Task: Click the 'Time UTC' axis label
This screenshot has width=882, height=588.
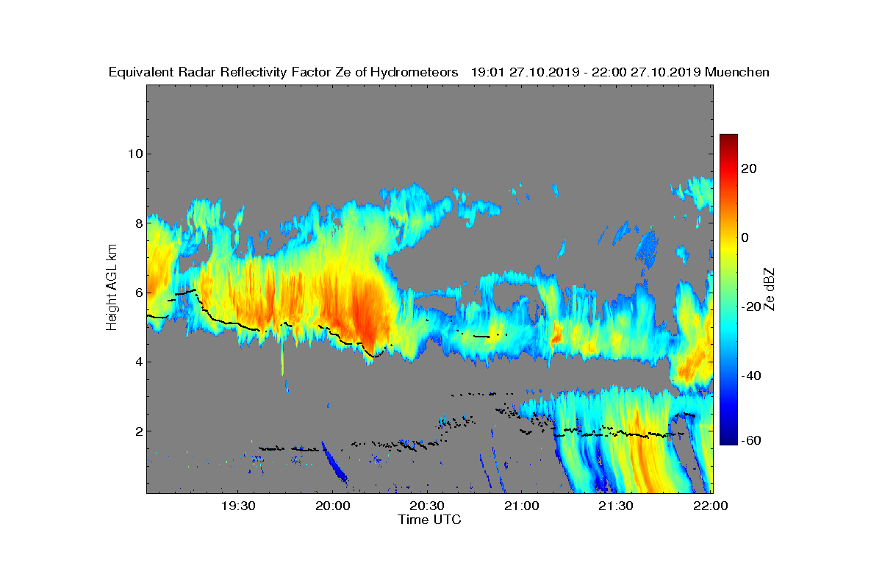Action: pyautogui.click(x=430, y=520)
